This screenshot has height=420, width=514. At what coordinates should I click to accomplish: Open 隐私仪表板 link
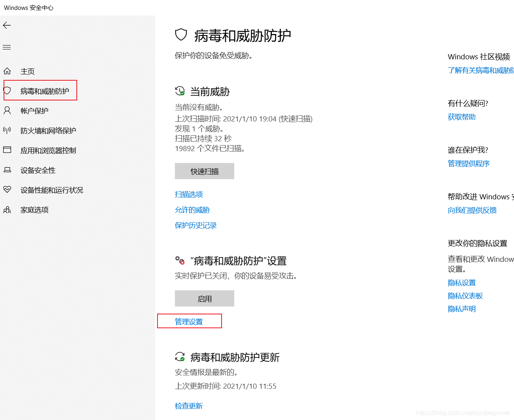pos(465,295)
